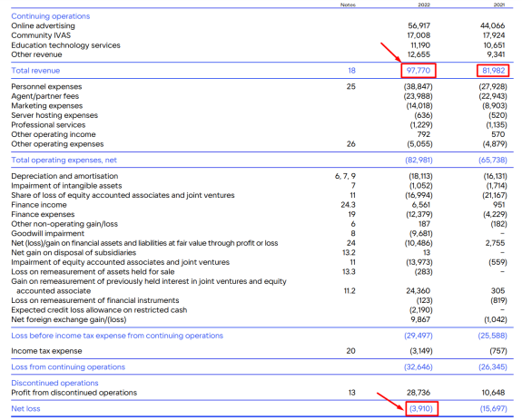Click the Net loss row label
Image resolution: width=522 pixels, height=420 pixels.
[25, 409]
